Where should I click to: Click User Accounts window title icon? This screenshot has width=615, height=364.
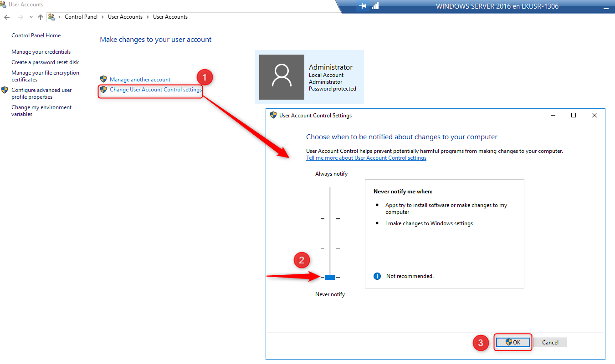[x=3, y=4]
